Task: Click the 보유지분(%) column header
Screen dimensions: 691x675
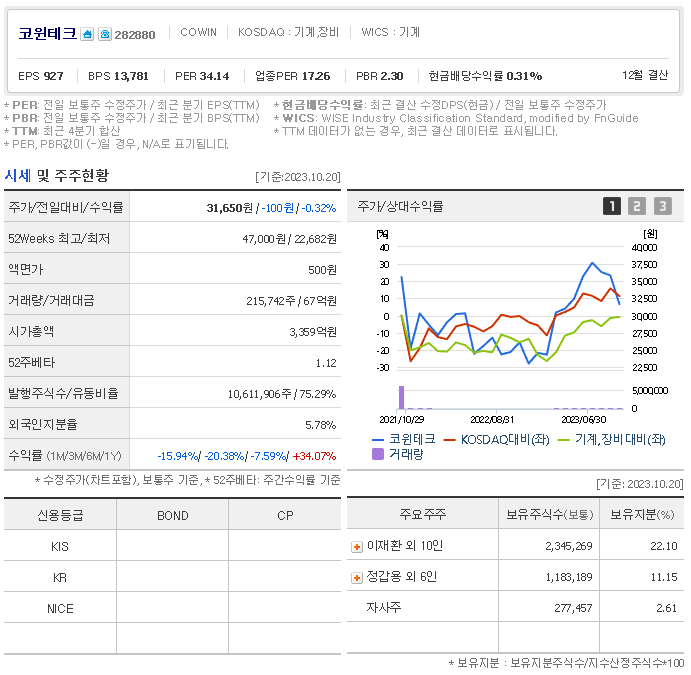Action: (642, 514)
